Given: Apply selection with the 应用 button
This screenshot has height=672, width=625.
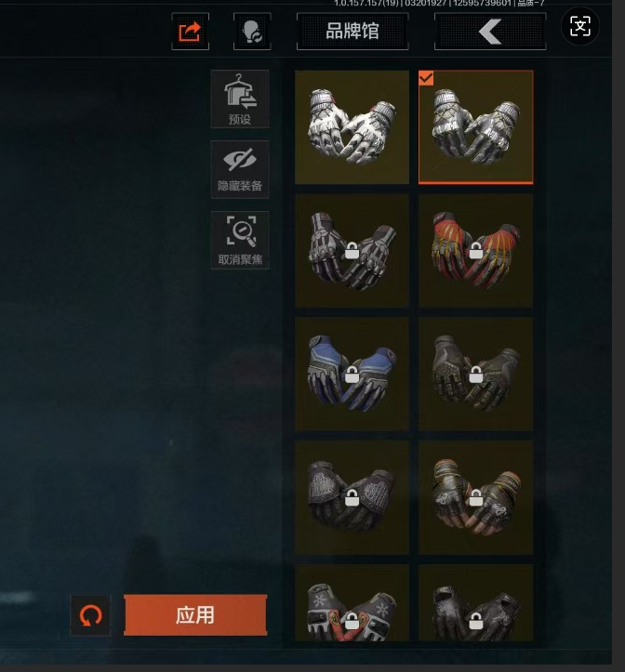Looking at the screenshot, I should coord(195,615).
